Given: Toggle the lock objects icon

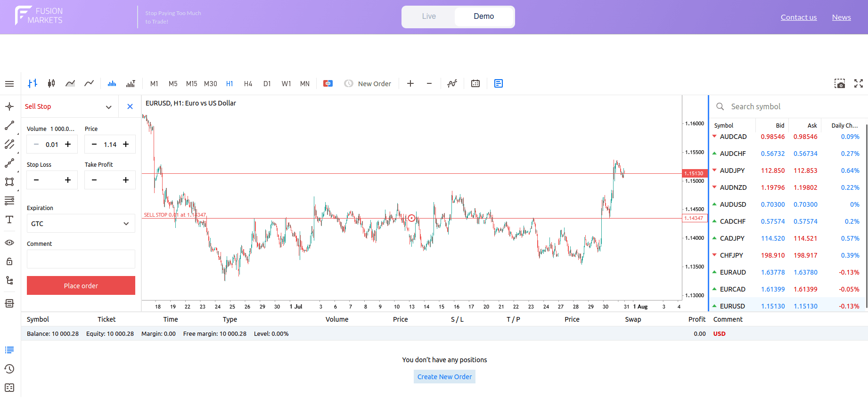Looking at the screenshot, I should 9,261.
